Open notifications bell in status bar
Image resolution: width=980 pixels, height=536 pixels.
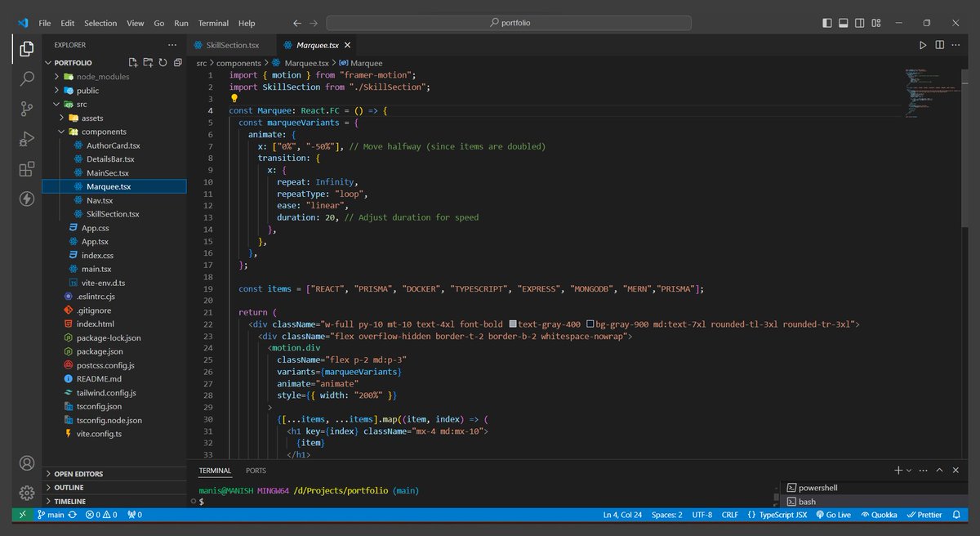[x=958, y=515]
